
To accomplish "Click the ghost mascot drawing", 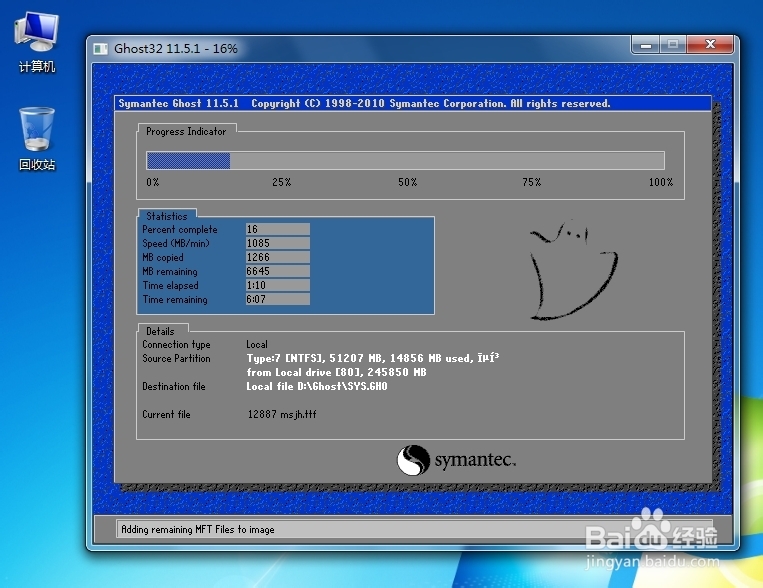I will click(573, 270).
